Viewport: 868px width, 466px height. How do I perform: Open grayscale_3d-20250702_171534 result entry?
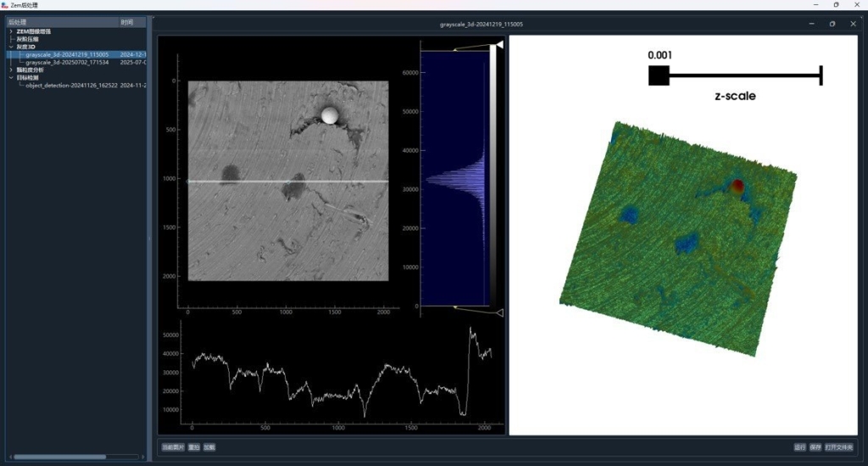pos(66,62)
